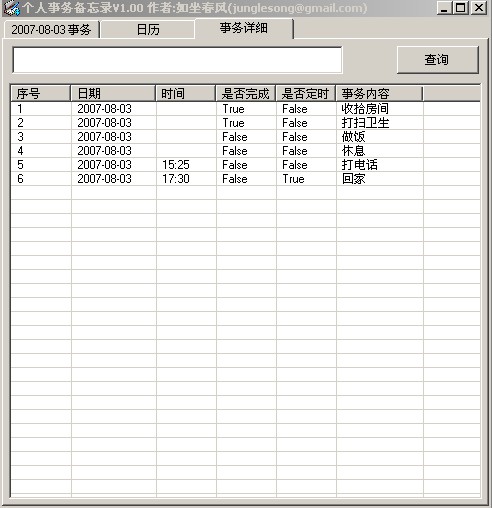Switch to the 2007-08-03 事务 tab
Screen dimensions: 492x508
[x=52, y=30]
